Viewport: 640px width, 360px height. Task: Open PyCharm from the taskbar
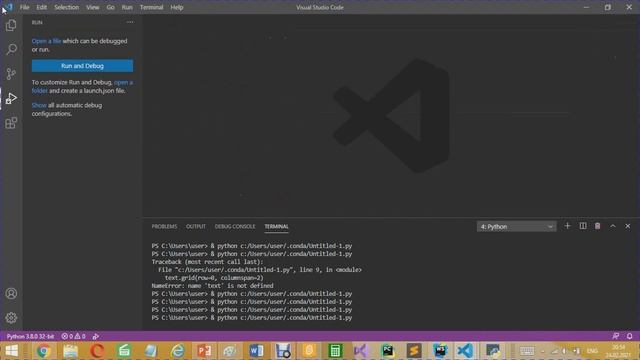(x=387, y=351)
